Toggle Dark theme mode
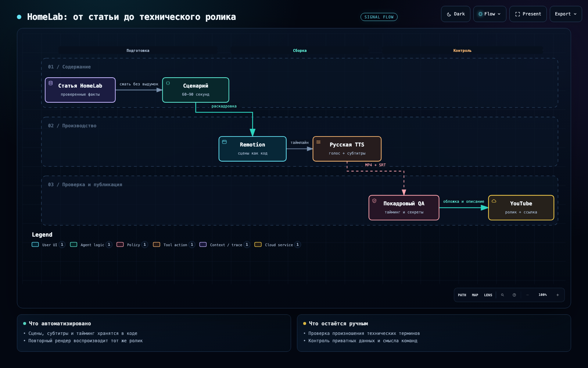 (456, 14)
